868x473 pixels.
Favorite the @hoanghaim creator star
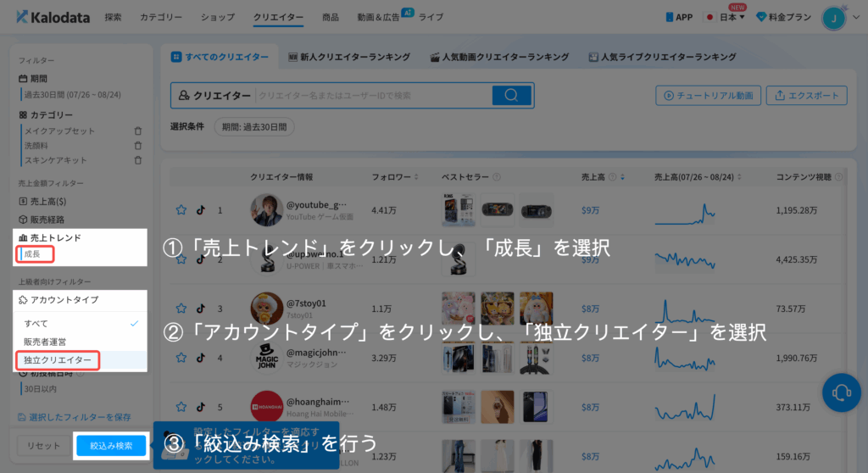(181, 407)
